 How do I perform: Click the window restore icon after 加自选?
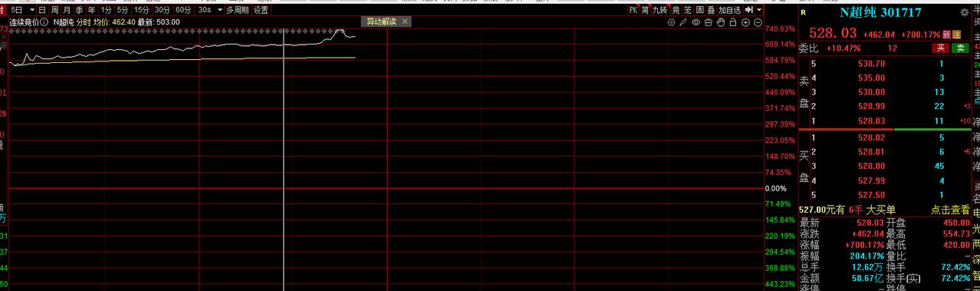(x=748, y=10)
